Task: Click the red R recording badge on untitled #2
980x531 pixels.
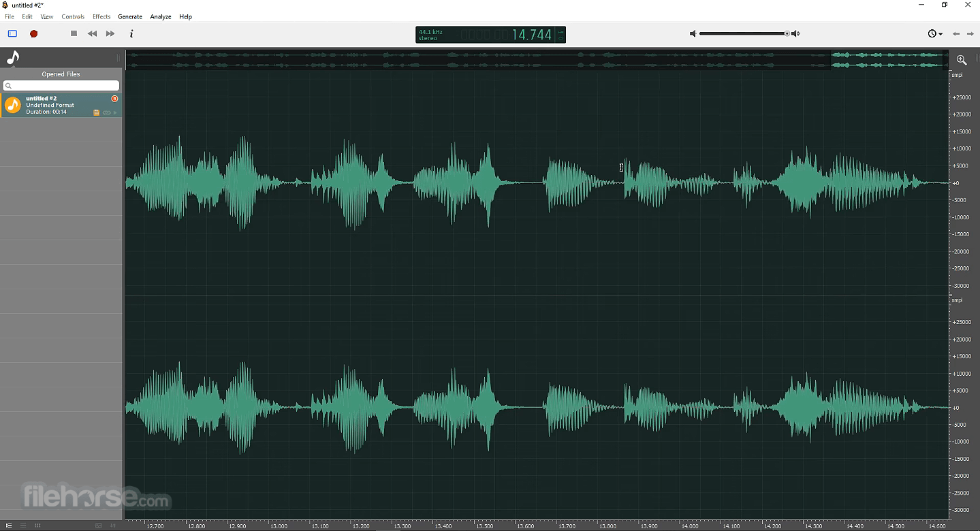Action: click(x=114, y=99)
